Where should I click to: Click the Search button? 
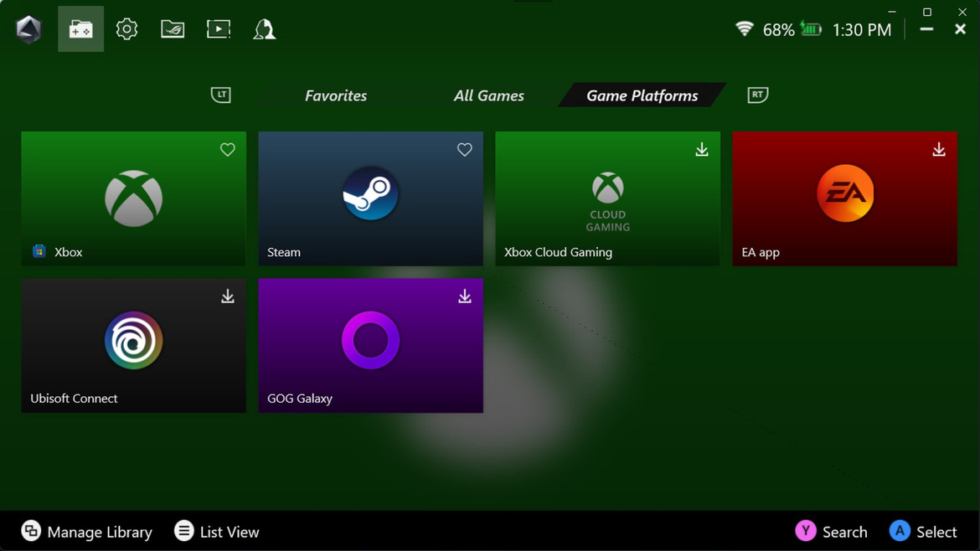click(x=831, y=532)
